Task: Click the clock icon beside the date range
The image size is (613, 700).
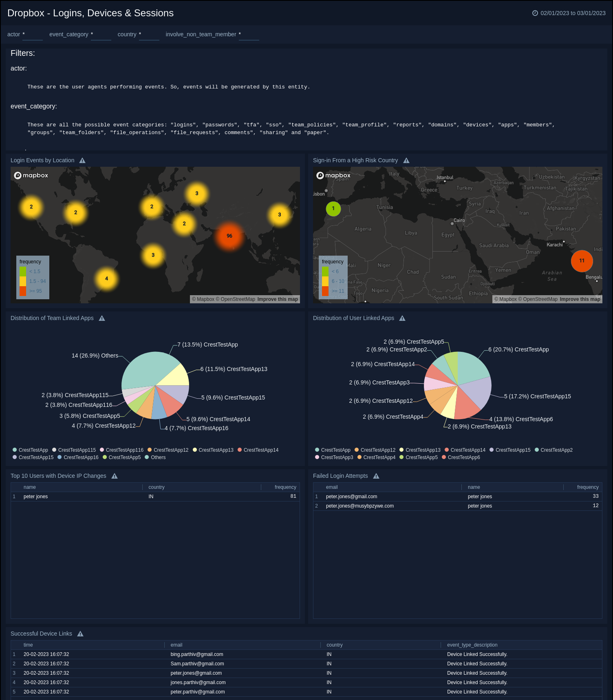Action: (535, 13)
